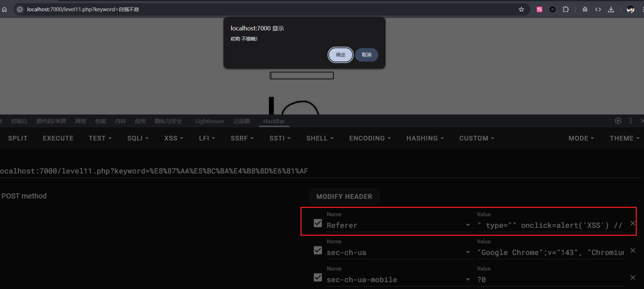Open DevTools three-dot more options menu
The height and width of the screenshot is (289, 644).
coord(631,121)
